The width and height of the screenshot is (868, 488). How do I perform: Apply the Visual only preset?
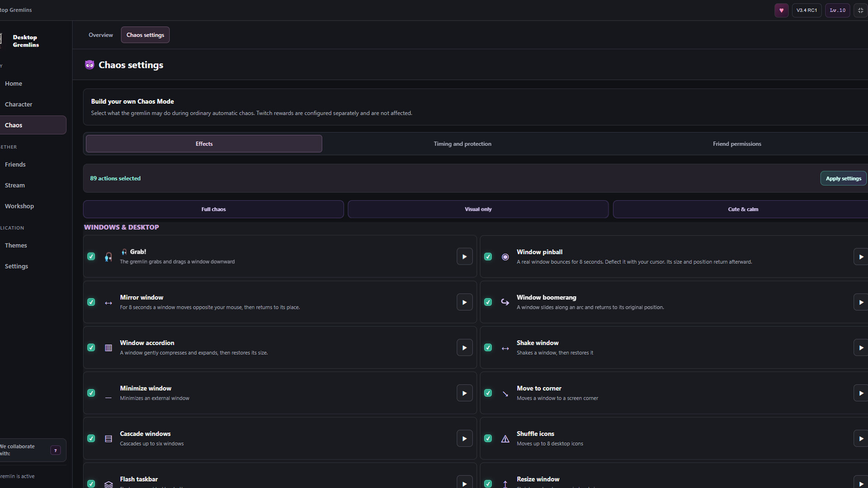[478, 209]
